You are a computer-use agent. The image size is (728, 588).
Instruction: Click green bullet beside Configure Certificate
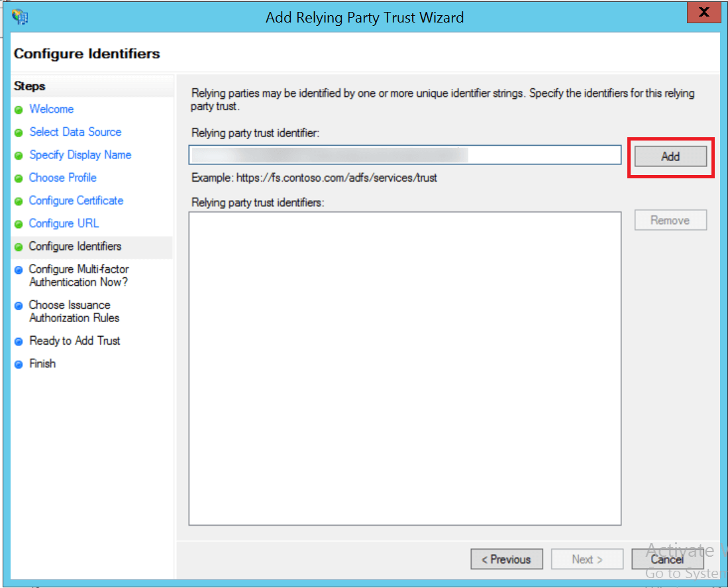(x=19, y=201)
